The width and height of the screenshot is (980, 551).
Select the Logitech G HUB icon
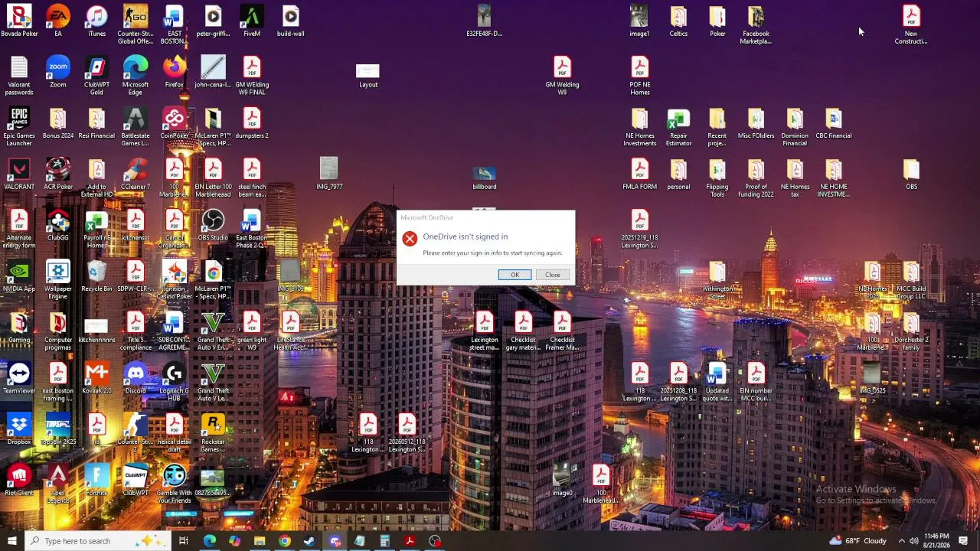[x=174, y=382]
